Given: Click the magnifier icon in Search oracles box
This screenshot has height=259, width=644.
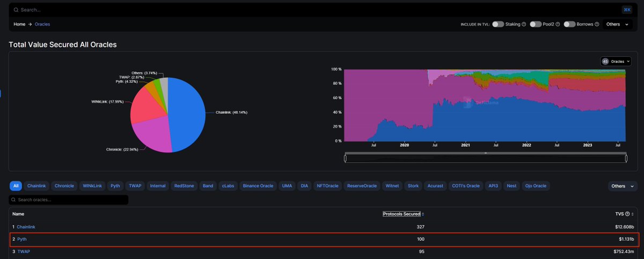Looking at the screenshot, I should click(14, 200).
